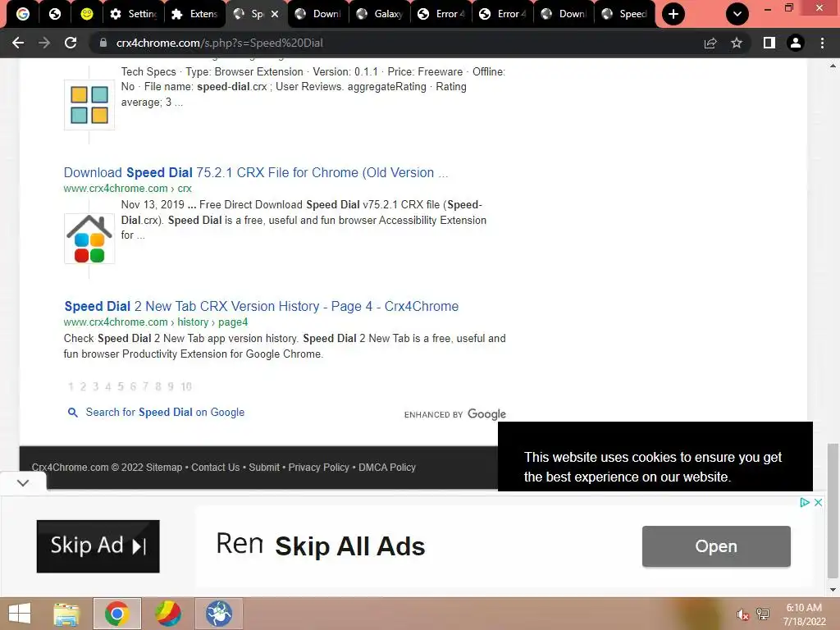Share this page icon in address bar
The image size is (840, 630).
[710, 43]
